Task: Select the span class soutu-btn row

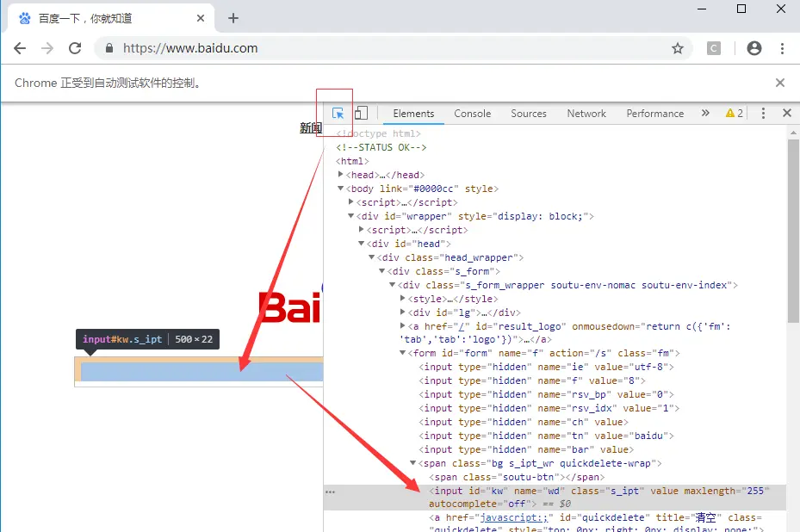Action: pyautogui.click(x=517, y=478)
